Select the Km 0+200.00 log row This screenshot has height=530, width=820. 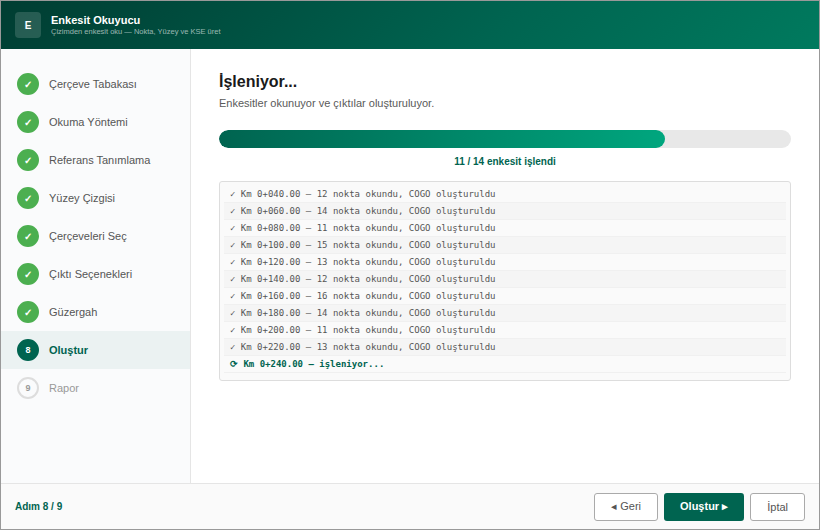point(505,330)
